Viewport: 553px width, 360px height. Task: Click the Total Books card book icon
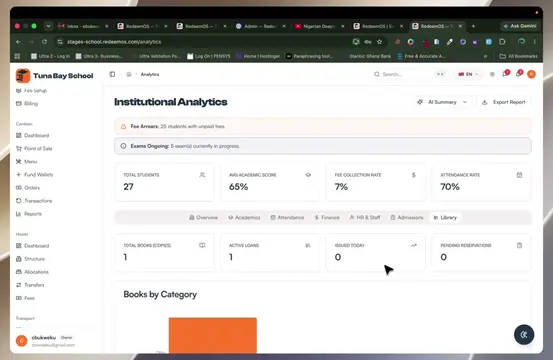(202, 245)
